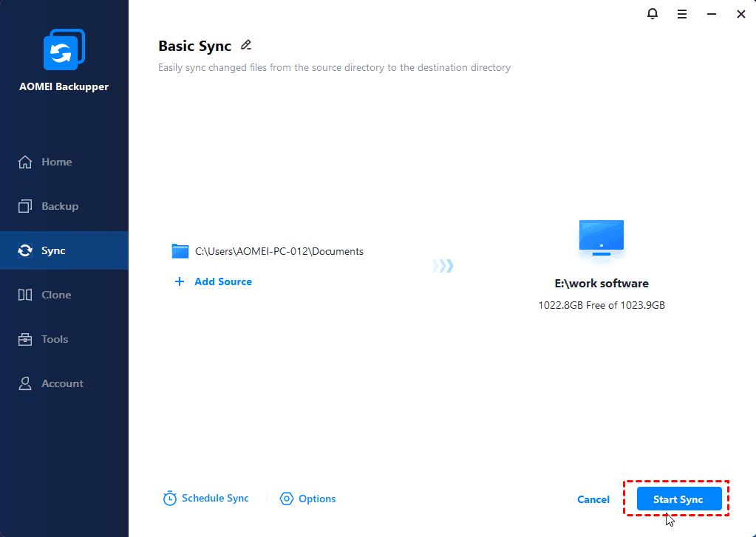Select the C:\Users\AOMEI-PC-012\Documents source path
The image size is (756, 537).
click(279, 251)
